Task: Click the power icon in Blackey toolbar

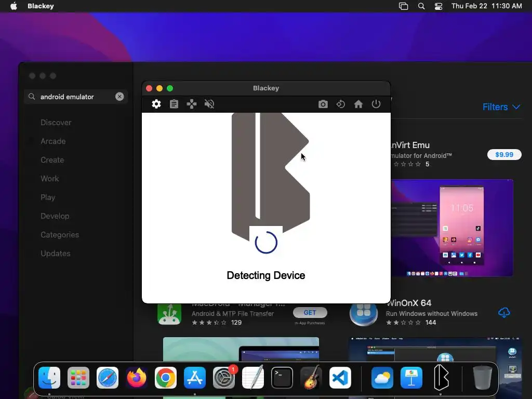Action: pyautogui.click(x=376, y=104)
